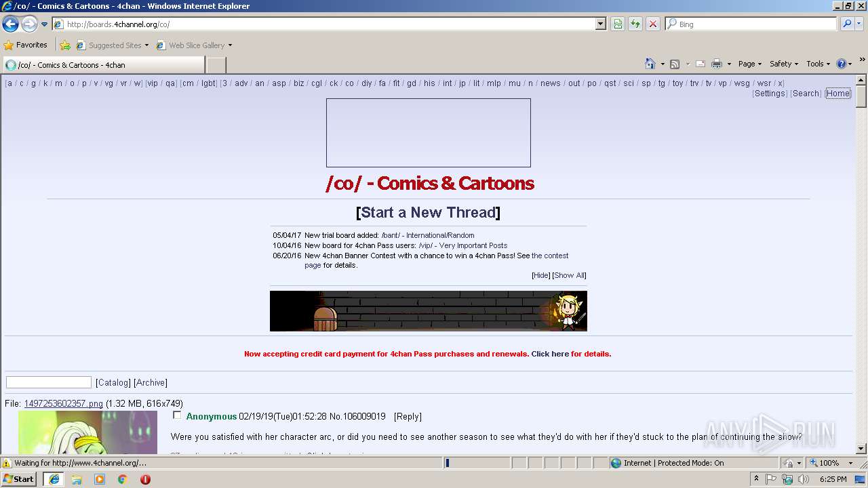Open the Safety menu
Image resolution: width=868 pixels, height=488 pixels.
[x=784, y=64]
